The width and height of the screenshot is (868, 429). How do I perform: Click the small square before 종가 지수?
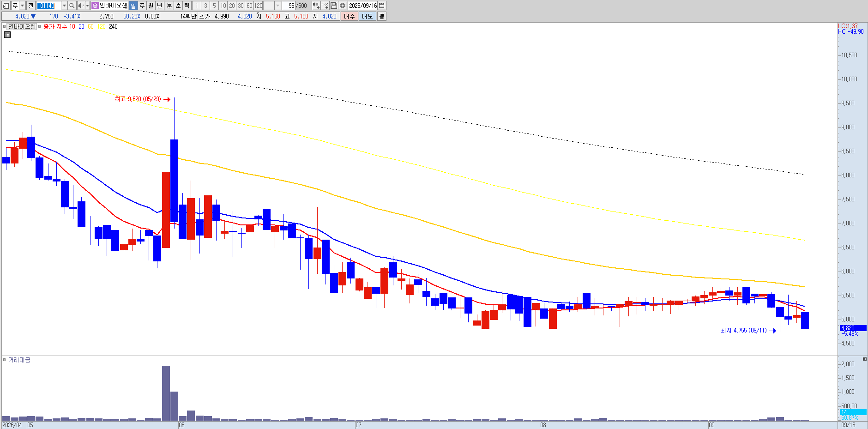coord(40,26)
